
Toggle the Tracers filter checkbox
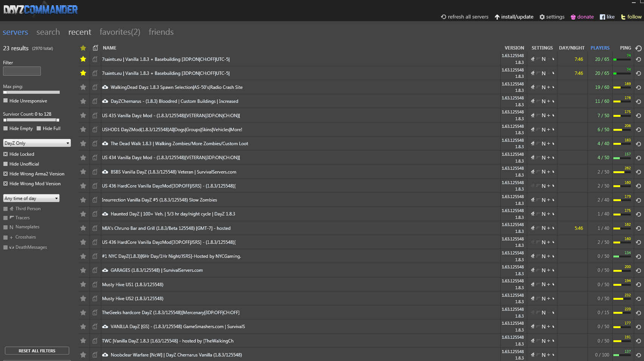coord(5,218)
